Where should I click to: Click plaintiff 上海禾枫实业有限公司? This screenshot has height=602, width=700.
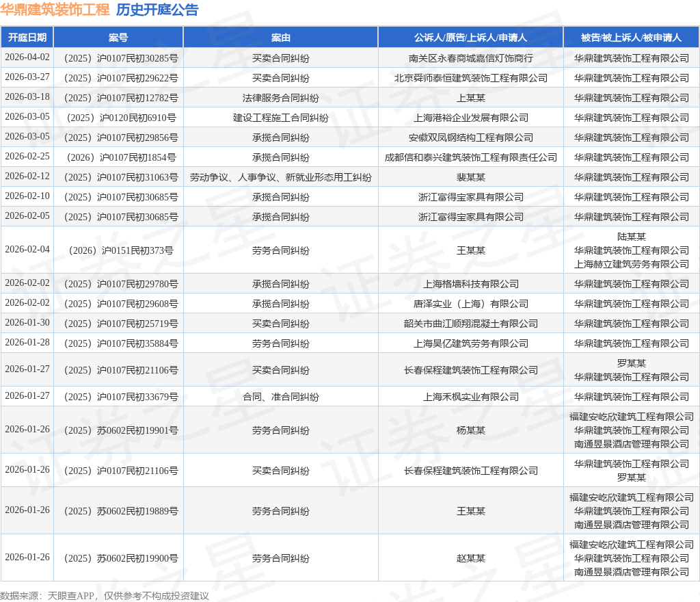(x=470, y=397)
